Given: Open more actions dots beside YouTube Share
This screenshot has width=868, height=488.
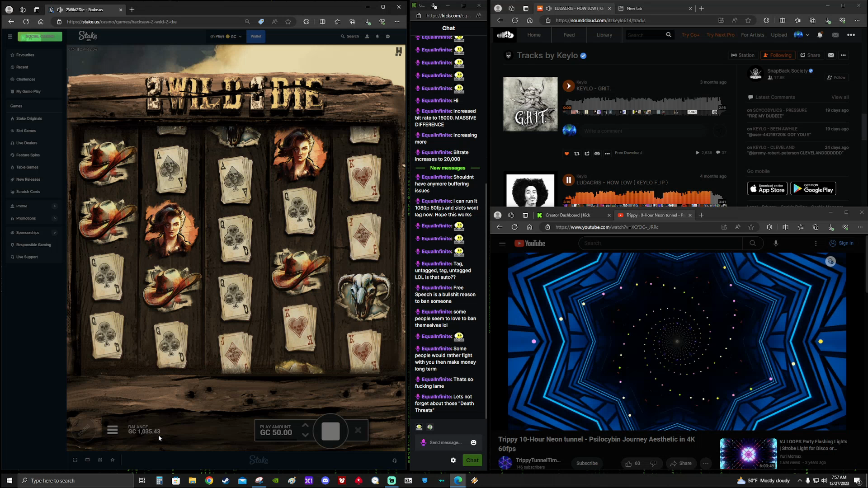Looking at the screenshot, I should click(705, 463).
